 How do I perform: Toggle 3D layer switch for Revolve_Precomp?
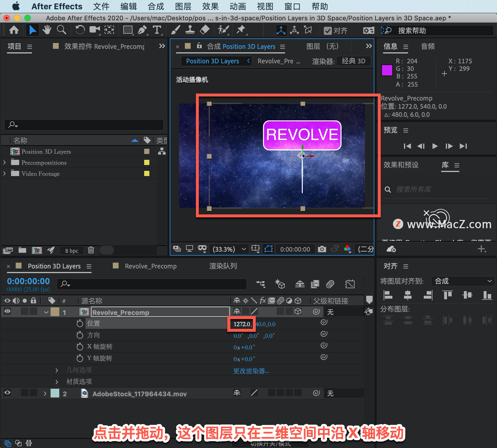(x=298, y=311)
